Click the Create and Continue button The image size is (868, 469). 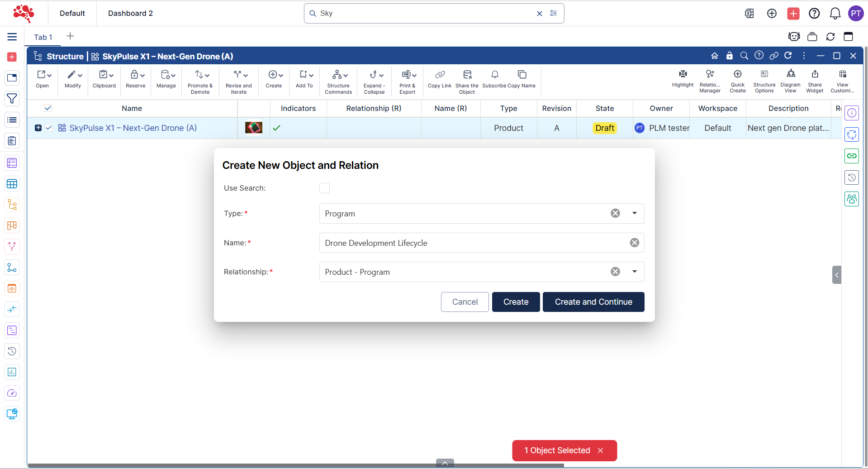click(x=593, y=302)
